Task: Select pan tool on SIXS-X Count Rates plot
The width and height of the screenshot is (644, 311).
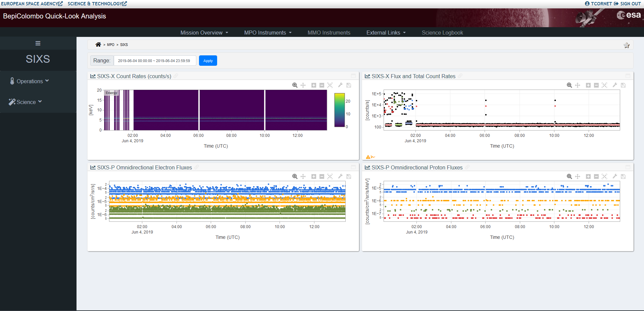Action: click(303, 85)
